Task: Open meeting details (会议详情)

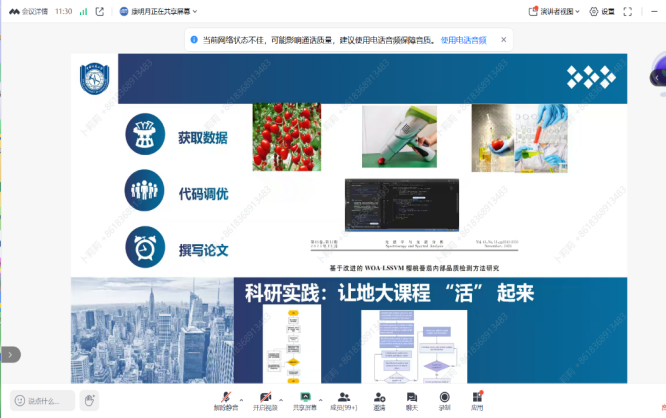Action: coord(28,11)
